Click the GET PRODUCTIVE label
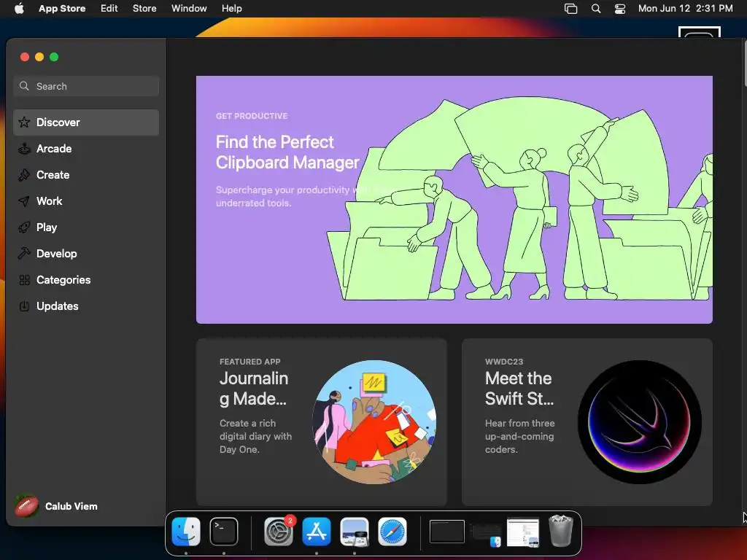The image size is (747, 560). click(x=252, y=116)
